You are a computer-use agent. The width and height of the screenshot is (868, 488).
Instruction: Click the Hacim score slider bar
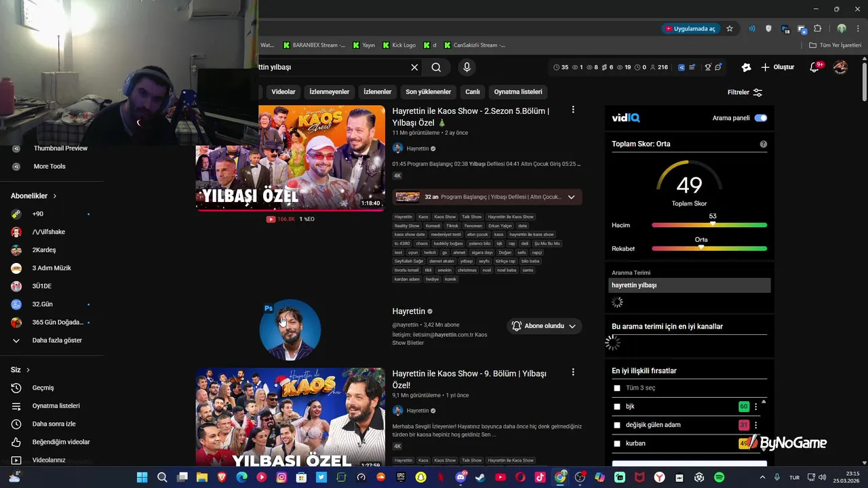(709, 225)
